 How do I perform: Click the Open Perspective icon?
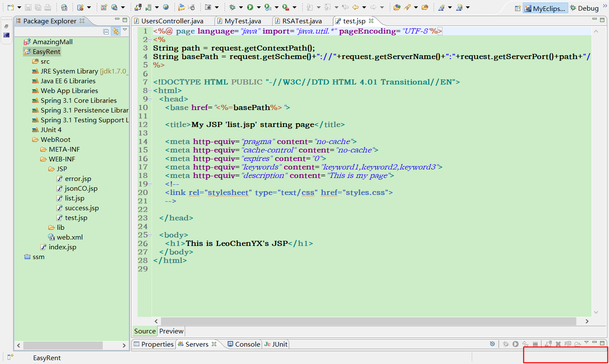[518, 8]
